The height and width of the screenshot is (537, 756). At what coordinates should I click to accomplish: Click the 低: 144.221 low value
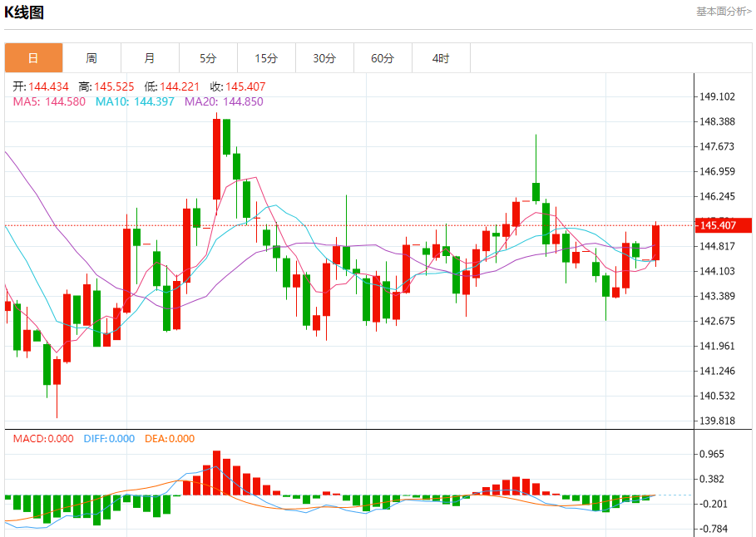pyautogui.click(x=171, y=86)
